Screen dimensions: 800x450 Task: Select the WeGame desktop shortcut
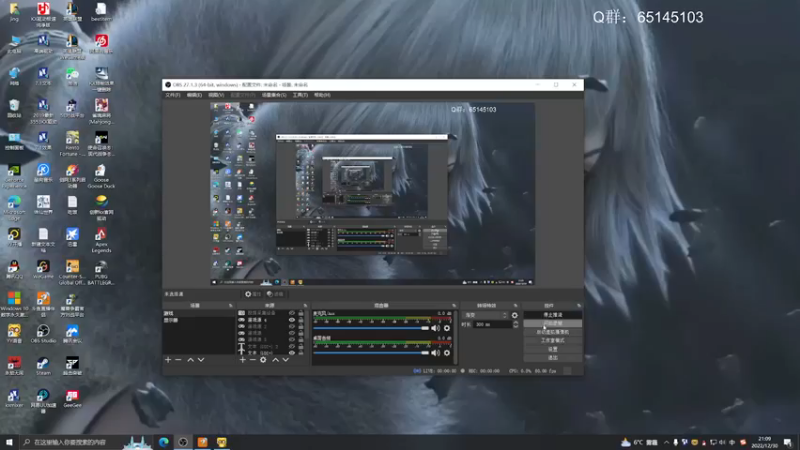(43, 269)
